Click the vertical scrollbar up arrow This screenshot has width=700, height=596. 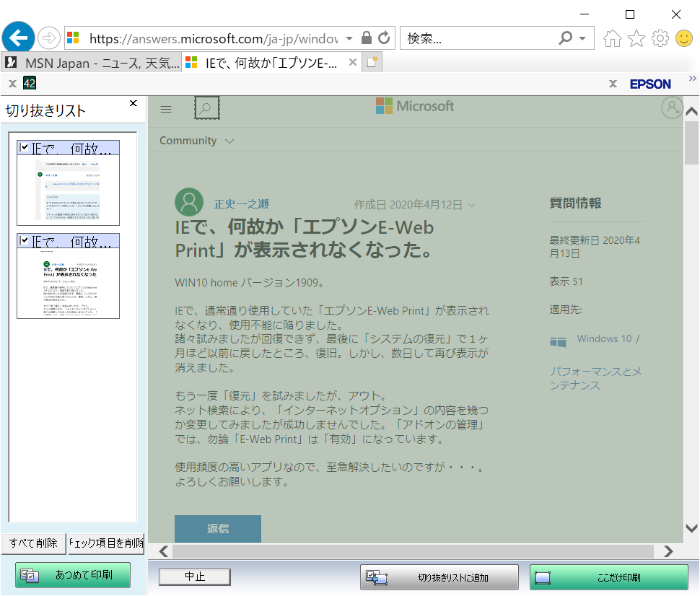click(691, 111)
